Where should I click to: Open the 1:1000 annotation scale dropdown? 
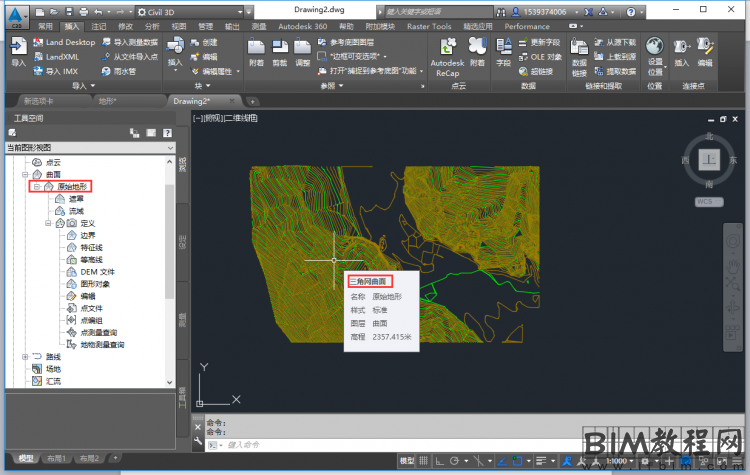click(x=620, y=461)
